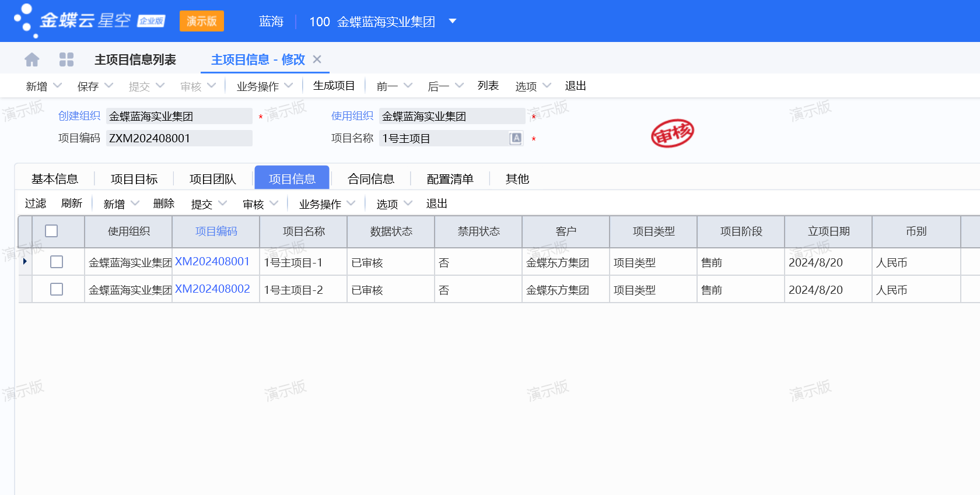Image resolution: width=980 pixels, height=495 pixels.
Task: Expand the sub-toolbar 业务操作 dropdown arrow
Action: [351, 203]
